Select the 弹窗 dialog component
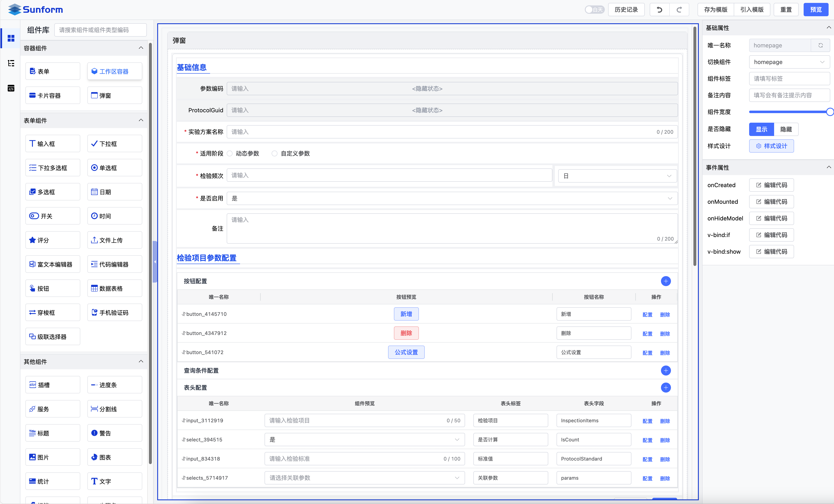The image size is (834, 504). pos(114,95)
